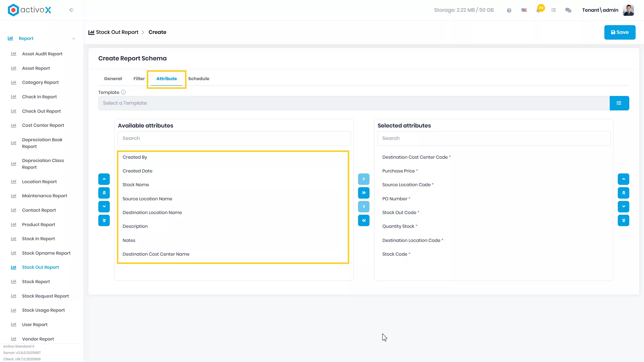Open the Select a Template dropdown
Screen dimensions: 644x362
[x=354, y=103]
